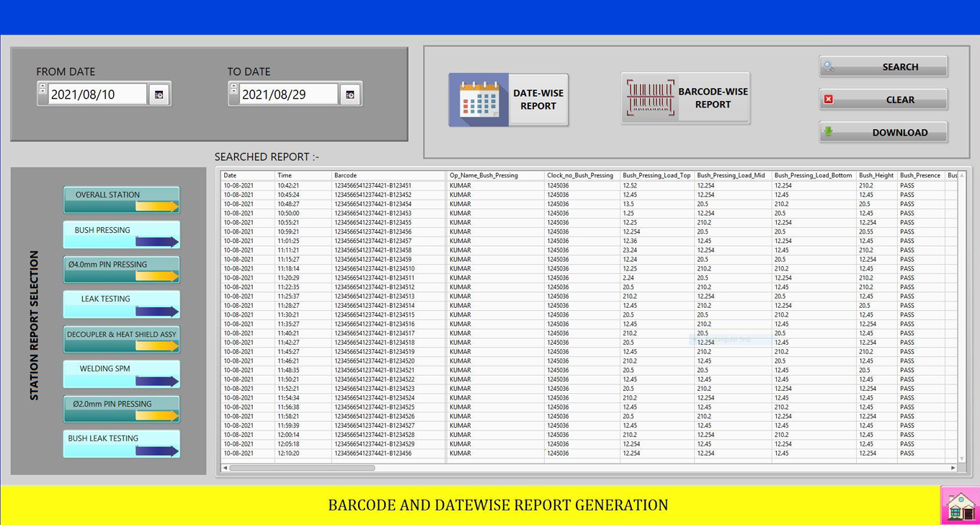Viewport: 980px width, 525px height.
Task: Click the table's scroll-left arrow
Action: [225, 468]
